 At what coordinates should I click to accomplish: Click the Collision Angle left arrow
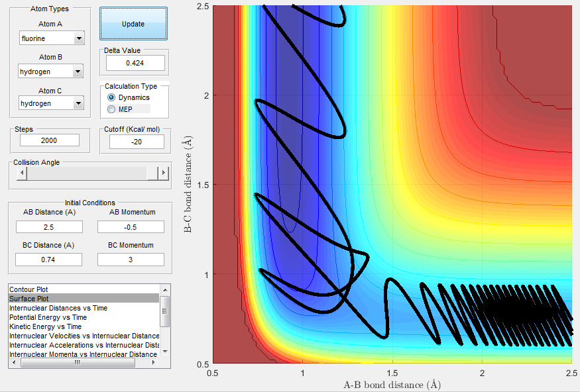point(22,173)
